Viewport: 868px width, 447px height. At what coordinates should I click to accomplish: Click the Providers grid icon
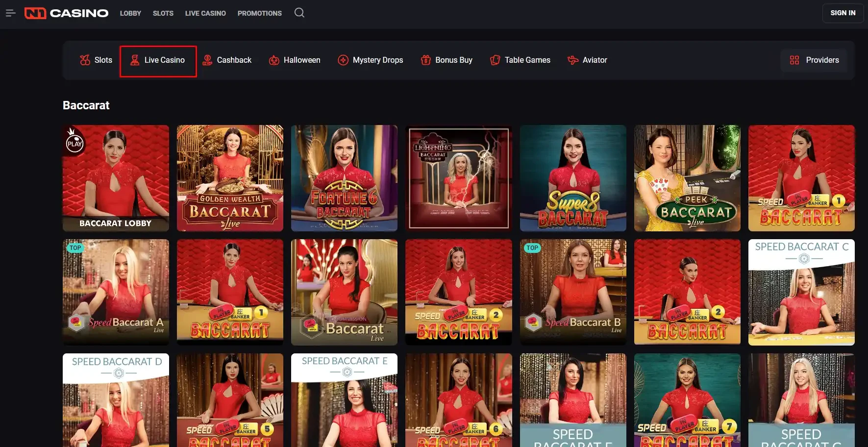[x=794, y=60]
